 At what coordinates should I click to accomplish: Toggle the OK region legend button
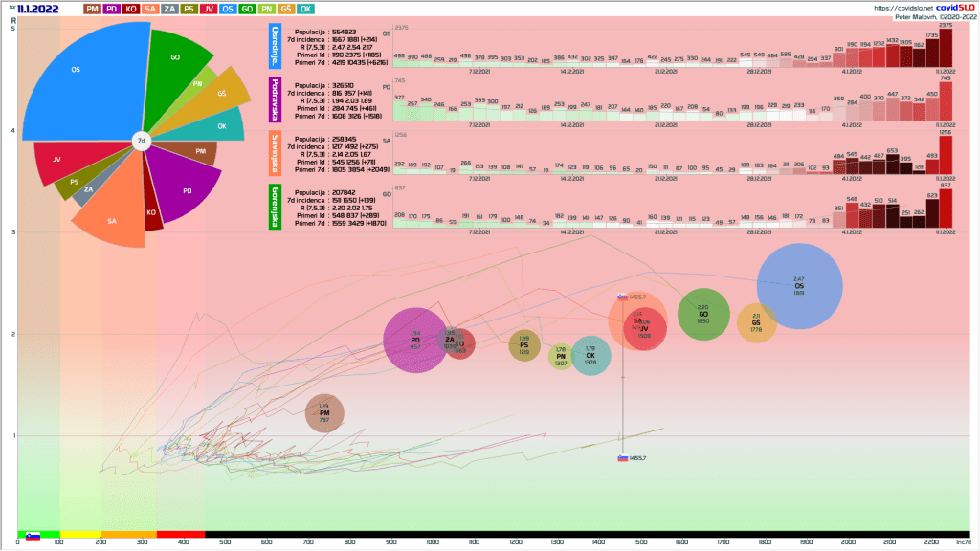coord(305,9)
